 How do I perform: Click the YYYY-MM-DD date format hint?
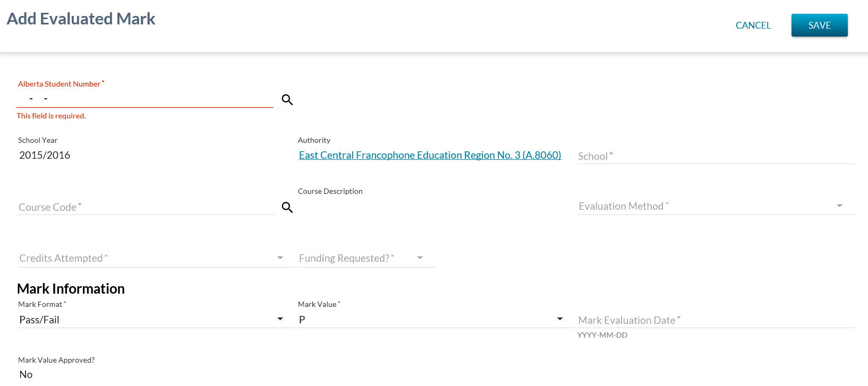pyautogui.click(x=602, y=335)
